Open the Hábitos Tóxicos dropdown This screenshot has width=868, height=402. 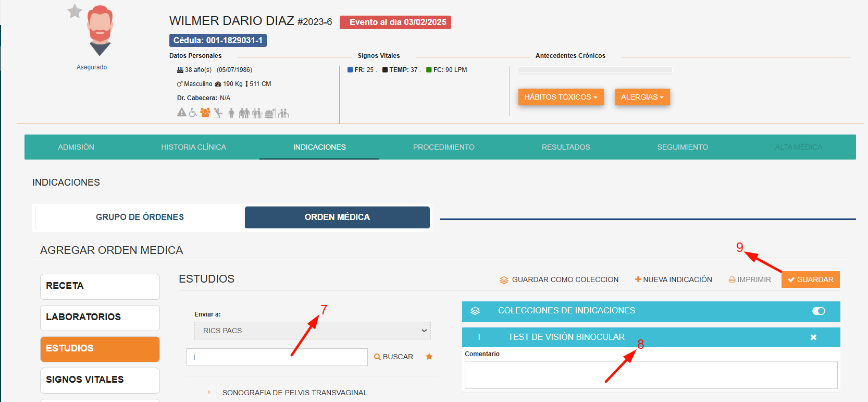tap(561, 97)
